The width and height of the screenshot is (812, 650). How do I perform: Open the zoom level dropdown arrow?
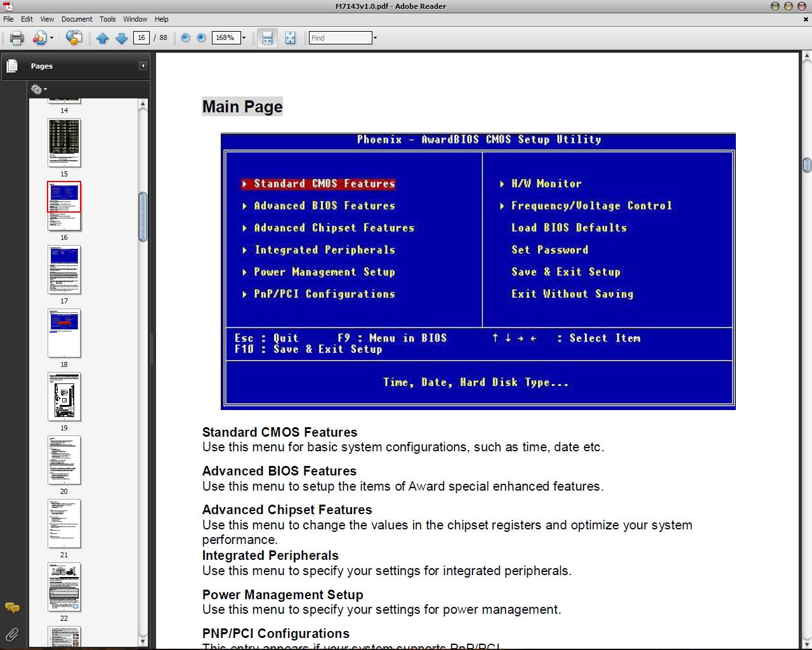[244, 38]
